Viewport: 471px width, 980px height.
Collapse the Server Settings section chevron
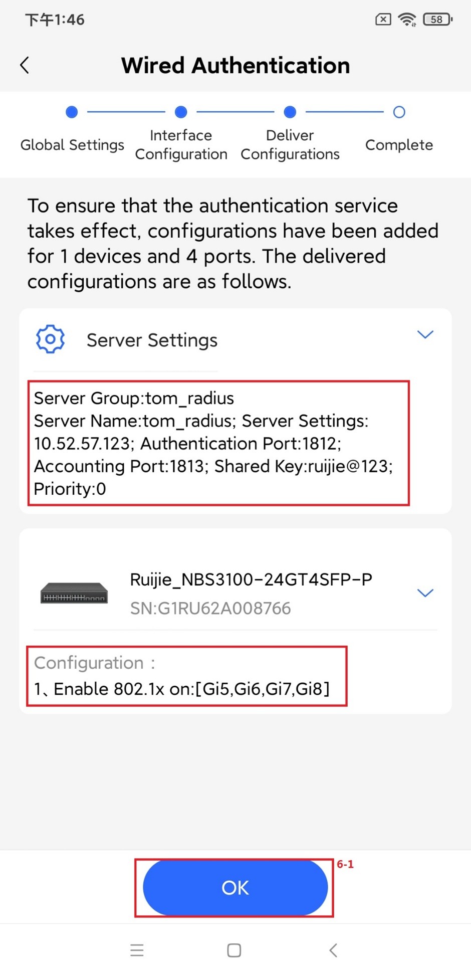(x=425, y=334)
